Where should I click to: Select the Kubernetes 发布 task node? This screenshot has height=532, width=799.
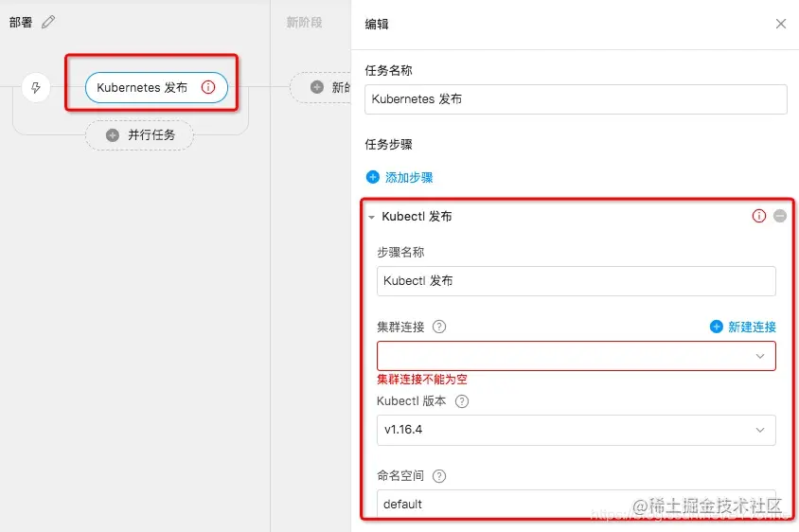[x=156, y=87]
